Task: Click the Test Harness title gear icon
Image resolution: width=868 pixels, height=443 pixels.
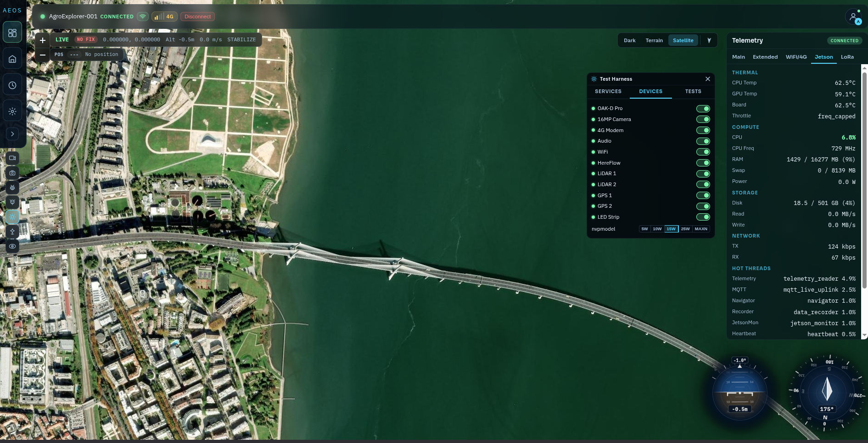Action: [x=594, y=79]
